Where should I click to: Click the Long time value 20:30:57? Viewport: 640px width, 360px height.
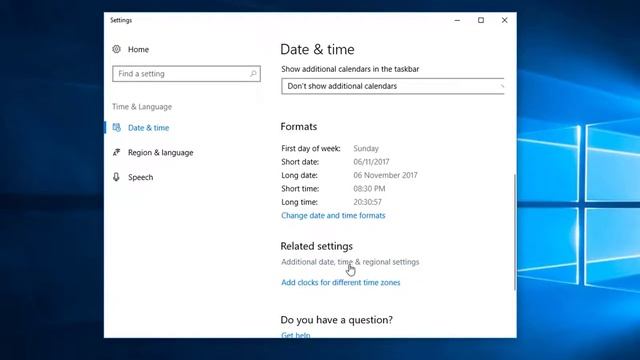pos(368,202)
